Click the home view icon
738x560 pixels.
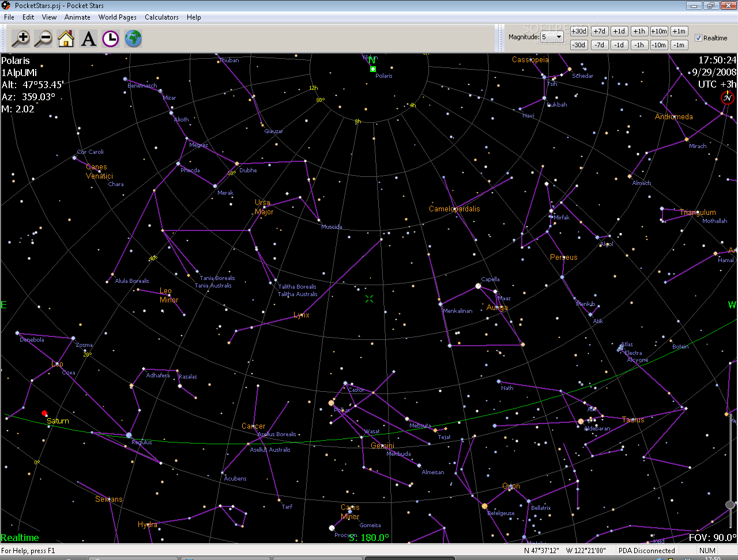(x=66, y=39)
